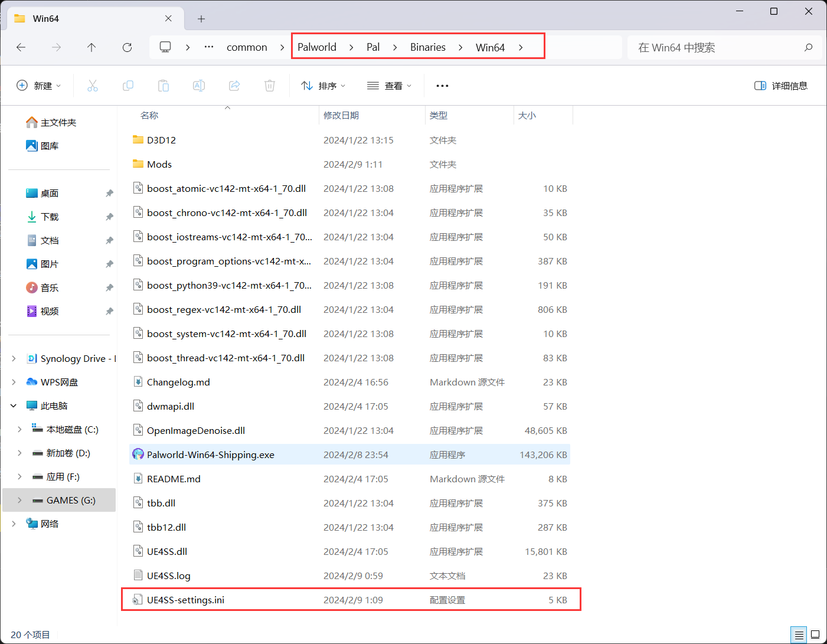
Task: Click the paste clipboard icon
Action: tap(164, 86)
